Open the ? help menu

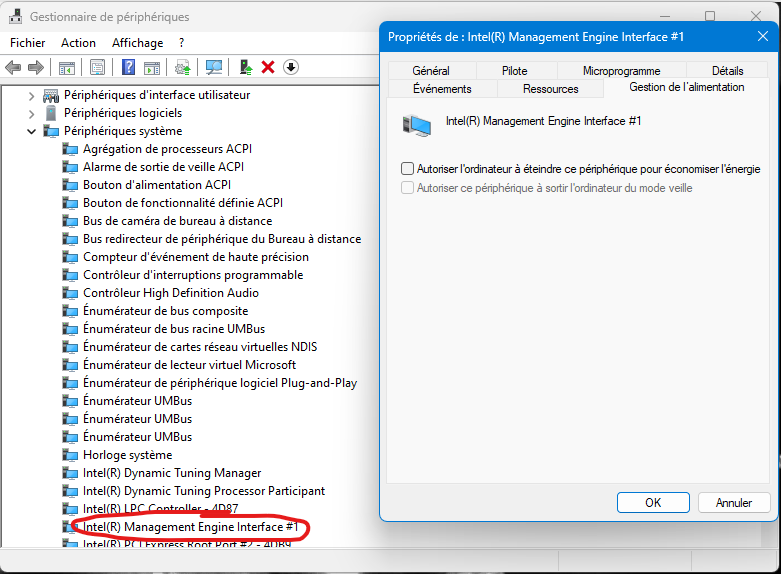[x=181, y=43]
